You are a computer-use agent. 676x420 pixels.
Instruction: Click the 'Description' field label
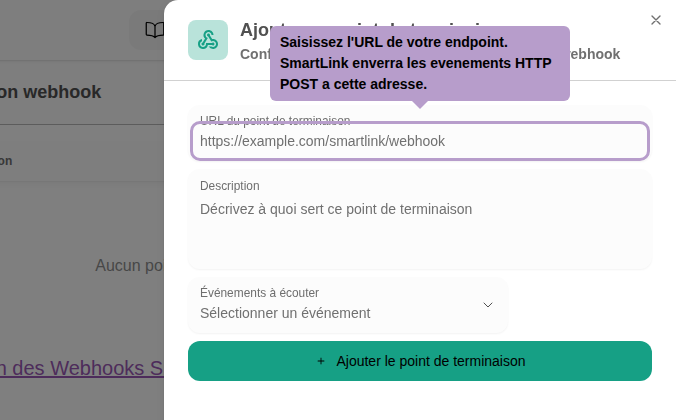click(230, 186)
